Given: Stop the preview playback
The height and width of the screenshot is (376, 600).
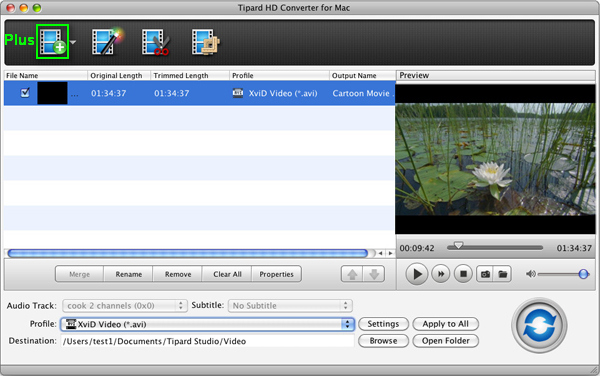Looking at the screenshot, I should (x=463, y=274).
